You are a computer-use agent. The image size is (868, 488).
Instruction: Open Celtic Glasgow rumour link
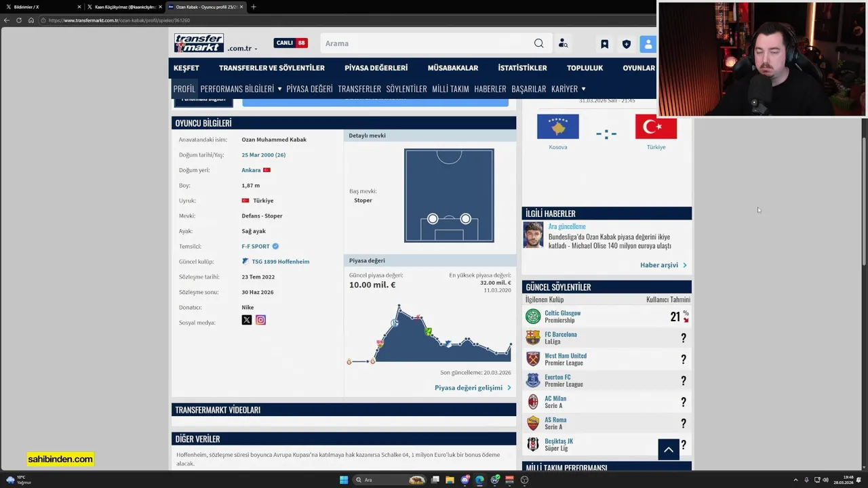click(x=562, y=313)
